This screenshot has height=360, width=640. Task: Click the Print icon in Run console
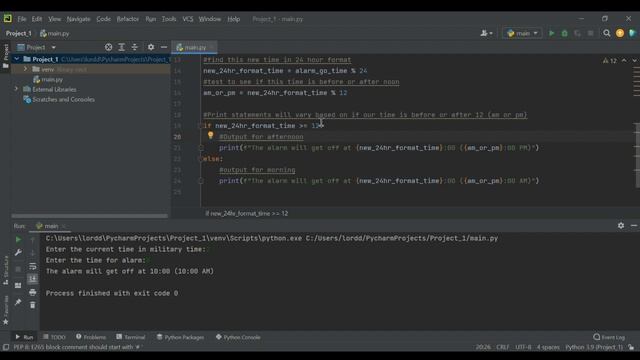[33, 292]
